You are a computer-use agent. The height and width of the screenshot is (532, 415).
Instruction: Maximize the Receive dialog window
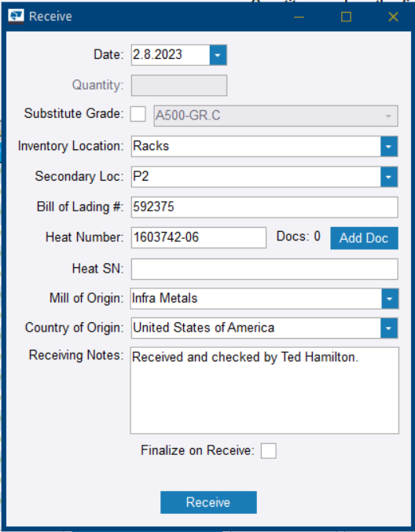[346, 17]
